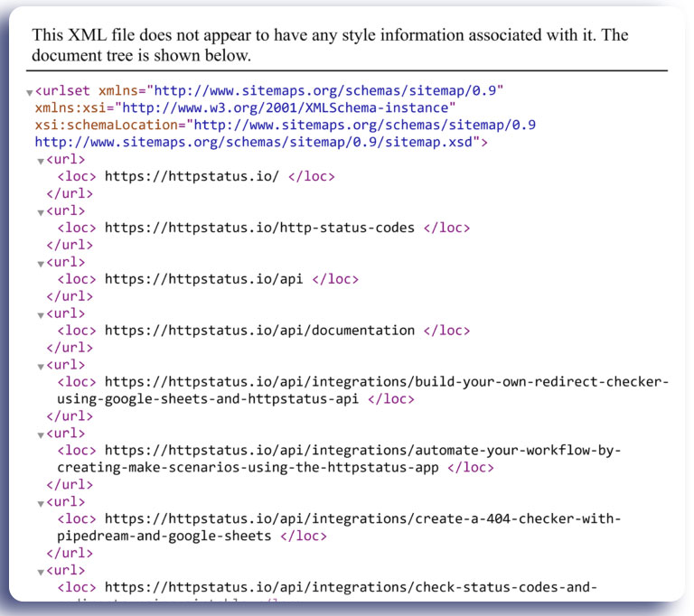Viewport: 694px width, 616px height.
Task: Click the create-a-404-checker-with URL text
Action: (x=339, y=527)
